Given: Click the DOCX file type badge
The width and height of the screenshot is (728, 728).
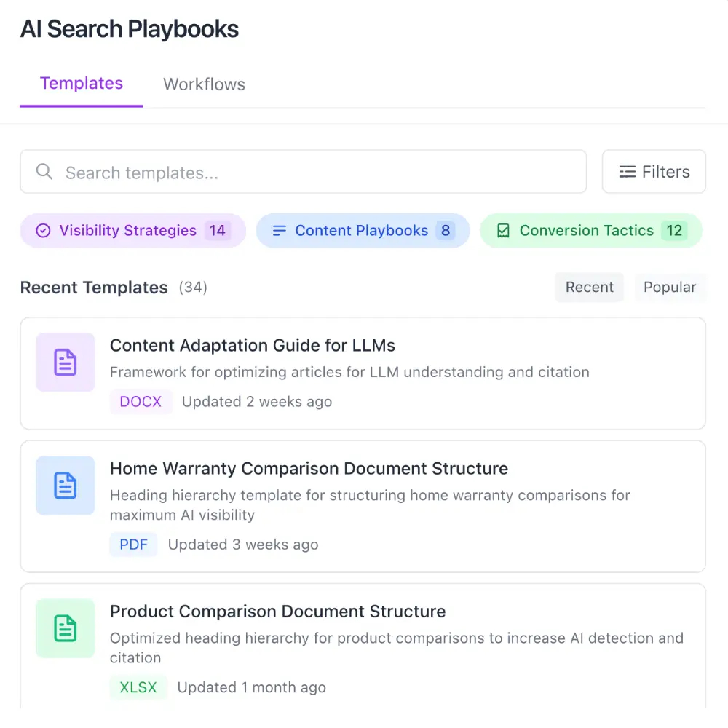Looking at the screenshot, I should tap(141, 402).
